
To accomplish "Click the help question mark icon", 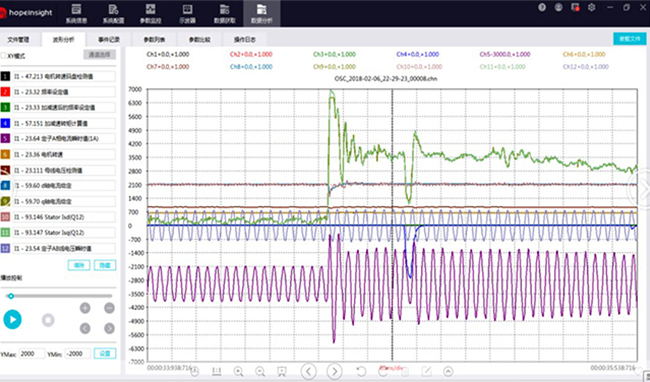I will coord(542,7).
